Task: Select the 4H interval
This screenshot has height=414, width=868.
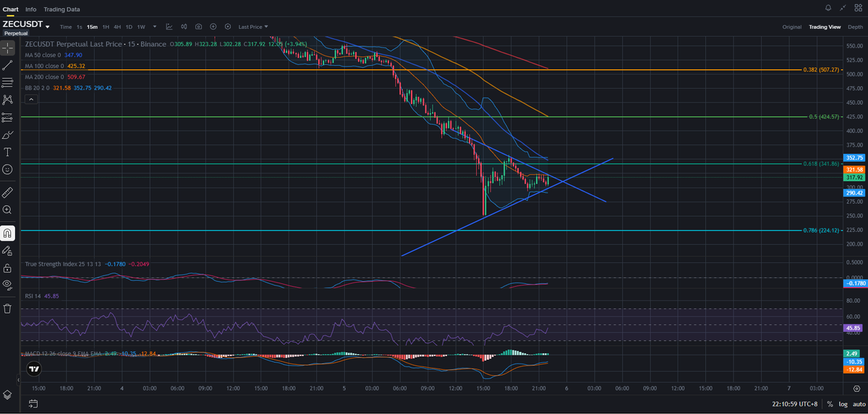Action: click(117, 27)
